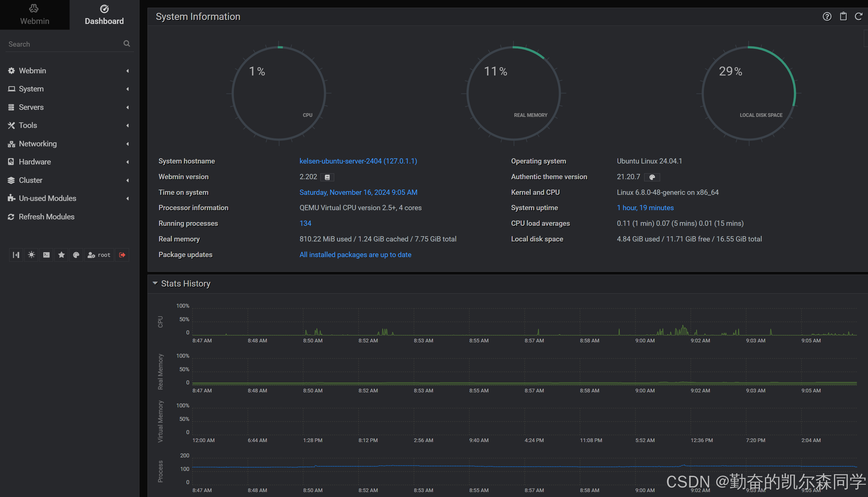
Task: Click the red logout icon
Action: coord(122,255)
